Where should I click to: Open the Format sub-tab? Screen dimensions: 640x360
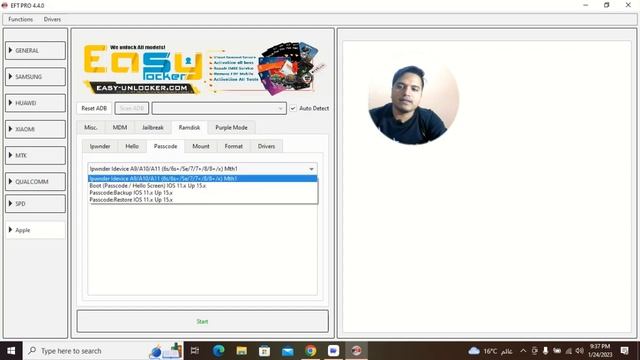point(233,146)
